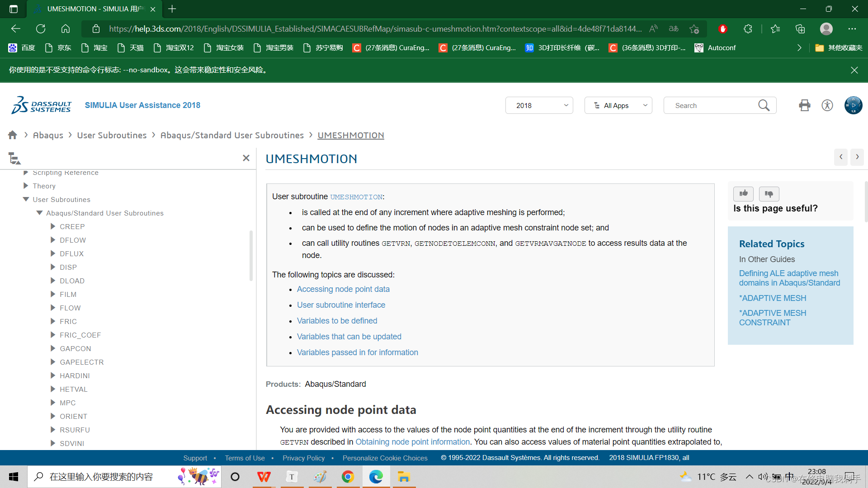This screenshot has width=868, height=488.
Task: Select HARDINI in the contents tree
Action: [75, 375]
